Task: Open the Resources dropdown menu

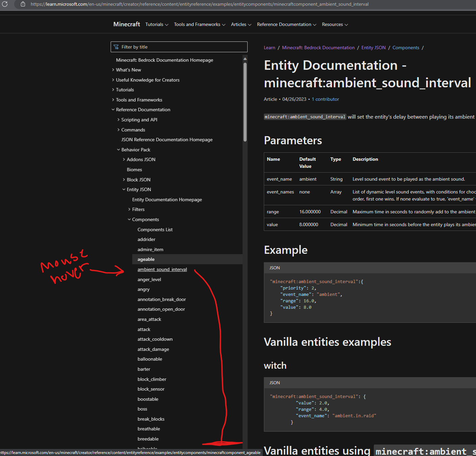Action: coord(335,24)
